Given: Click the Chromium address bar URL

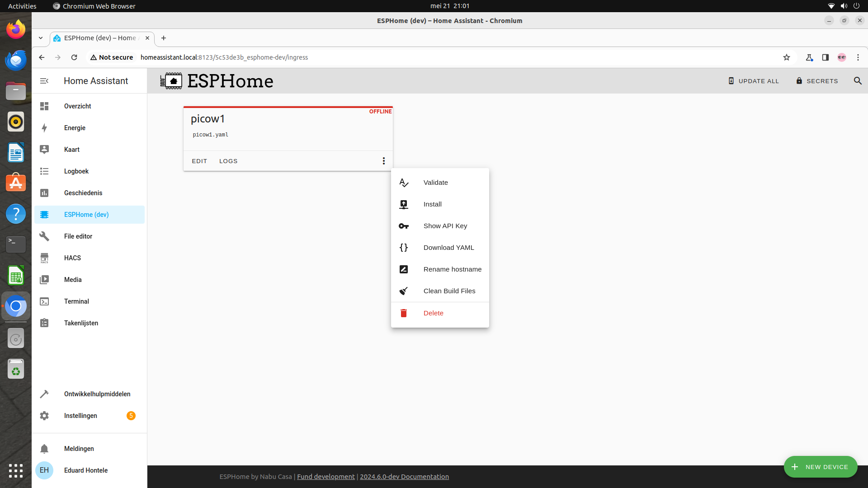Looking at the screenshot, I should (x=224, y=57).
